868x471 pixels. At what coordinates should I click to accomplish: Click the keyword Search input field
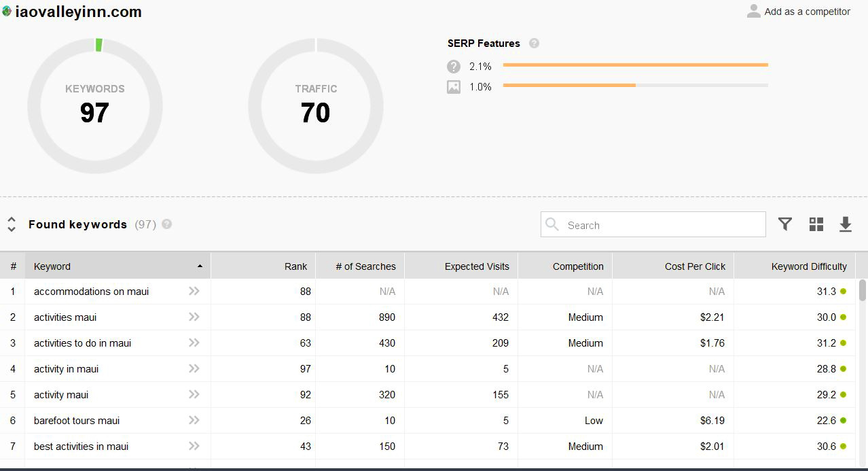coord(662,225)
